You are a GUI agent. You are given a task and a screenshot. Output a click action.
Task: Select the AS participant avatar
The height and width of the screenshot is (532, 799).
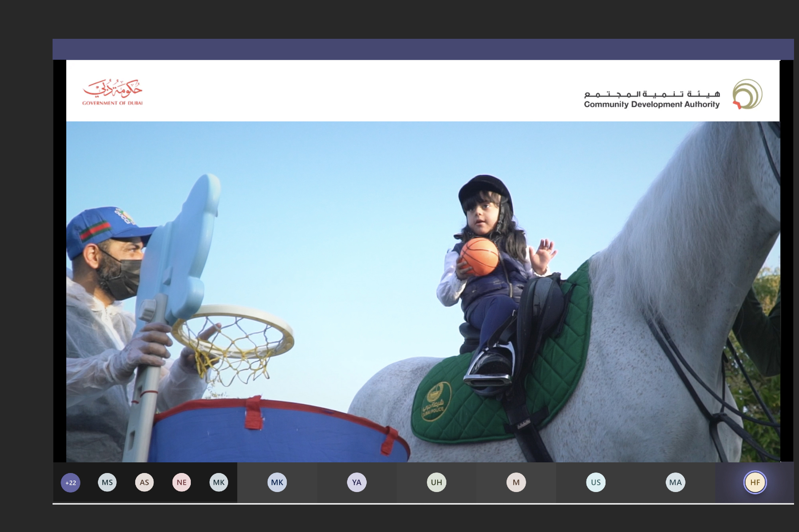point(144,483)
